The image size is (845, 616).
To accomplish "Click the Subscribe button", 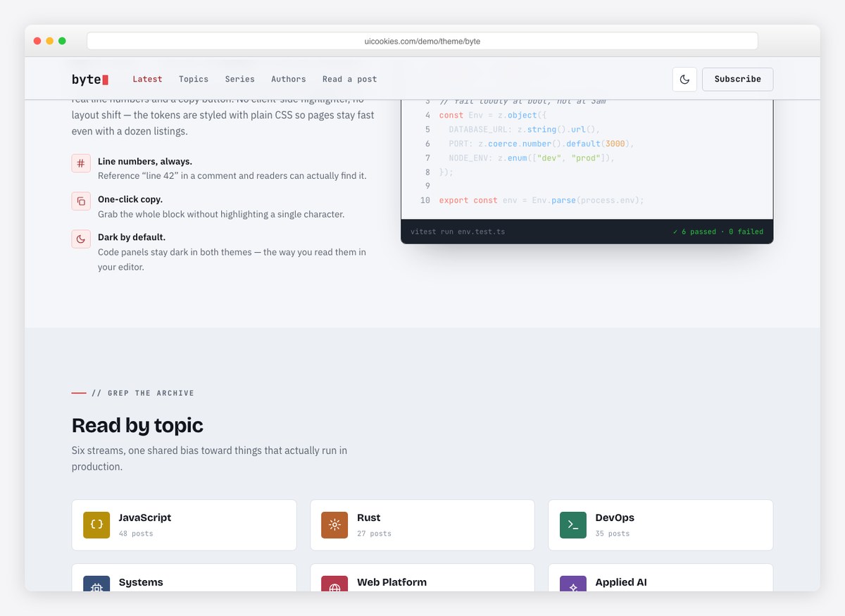I will click(x=737, y=80).
